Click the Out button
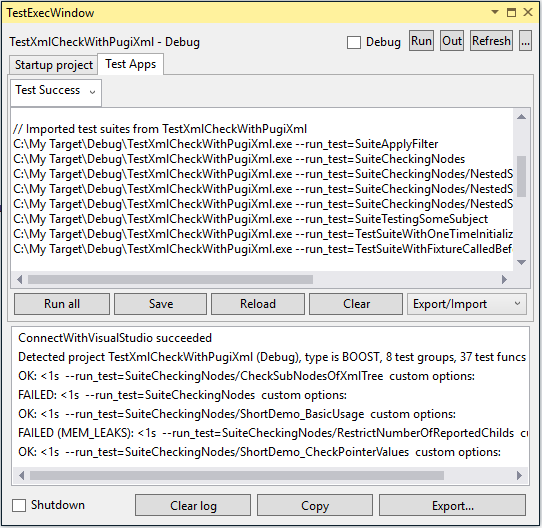Viewport: 542px width, 528px height. (x=452, y=41)
